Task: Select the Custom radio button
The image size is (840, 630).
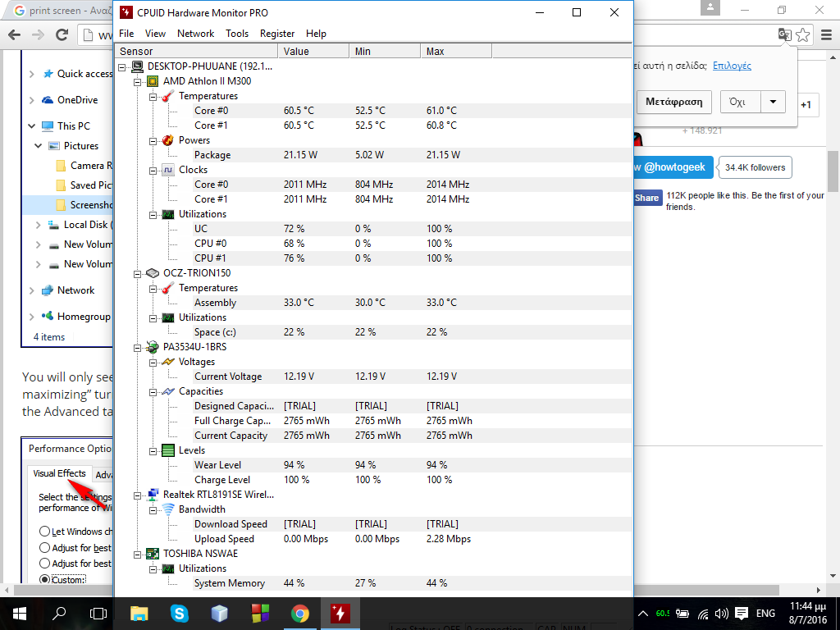Action: 45,580
